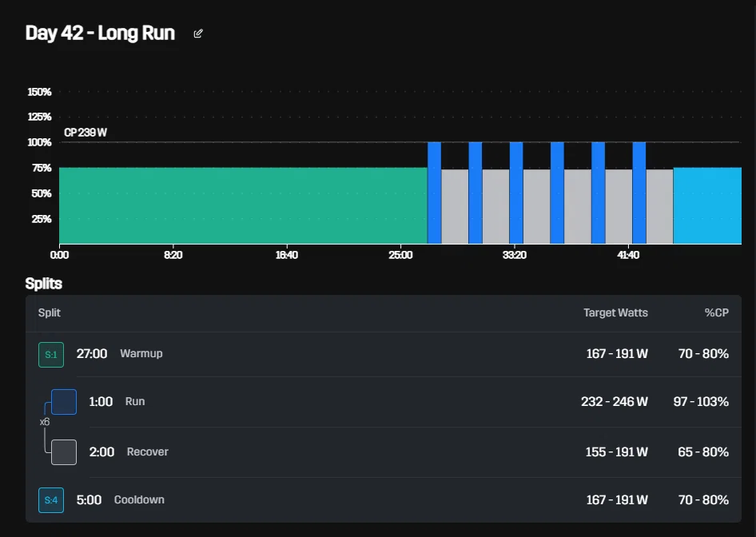Click the 27:00 warmup duration

coord(92,353)
